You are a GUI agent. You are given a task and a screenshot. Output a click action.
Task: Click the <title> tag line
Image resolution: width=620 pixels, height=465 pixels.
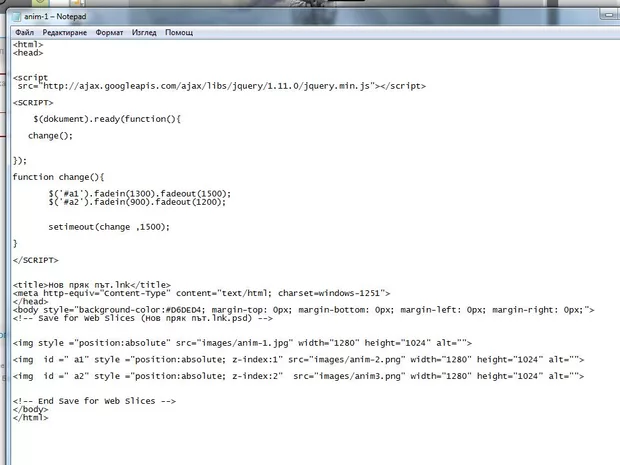coord(92,285)
